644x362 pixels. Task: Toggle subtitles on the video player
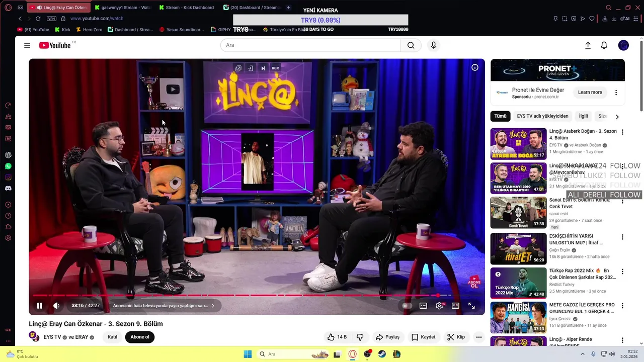pos(423,306)
